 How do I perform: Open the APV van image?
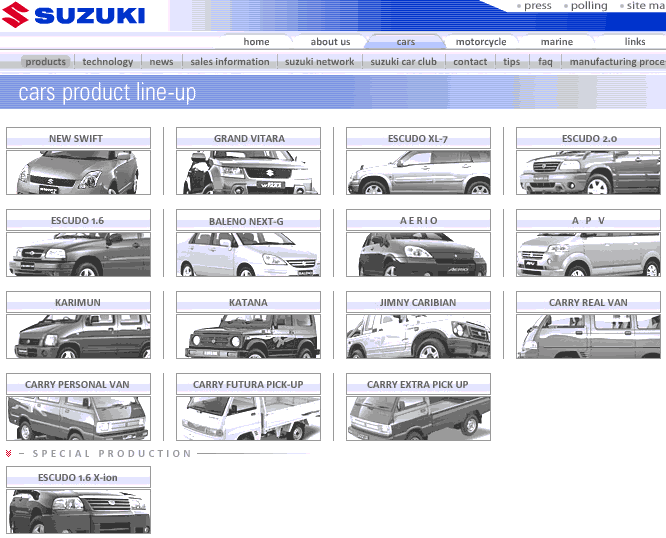[588, 254]
